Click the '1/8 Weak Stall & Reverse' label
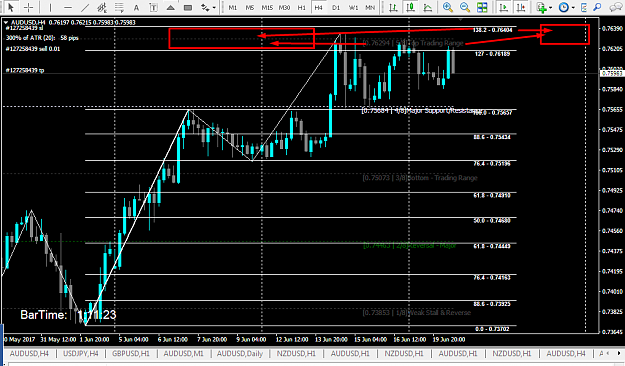Image resolution: width=625 pixels, height=366 pixels. click(417, 313)
